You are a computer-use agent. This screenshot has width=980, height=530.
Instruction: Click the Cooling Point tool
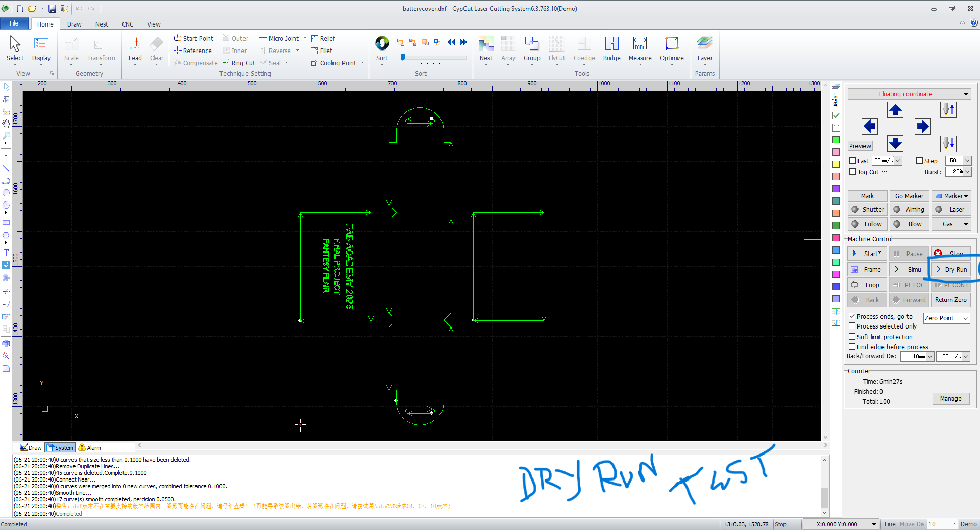[334, 63]
